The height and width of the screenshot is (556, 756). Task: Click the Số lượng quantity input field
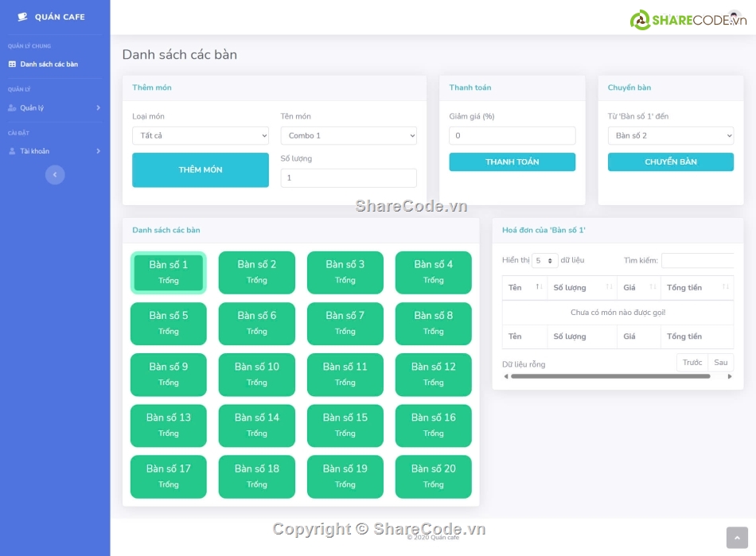[349, 178]
